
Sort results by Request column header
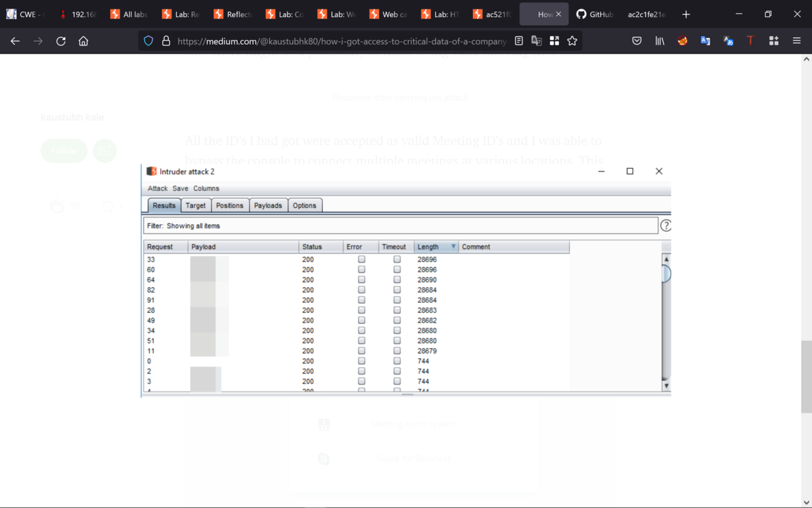tap(166, 247)
